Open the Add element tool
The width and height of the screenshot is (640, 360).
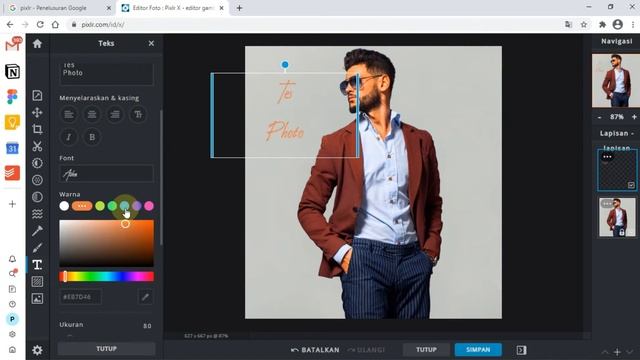tap(37, 282)
